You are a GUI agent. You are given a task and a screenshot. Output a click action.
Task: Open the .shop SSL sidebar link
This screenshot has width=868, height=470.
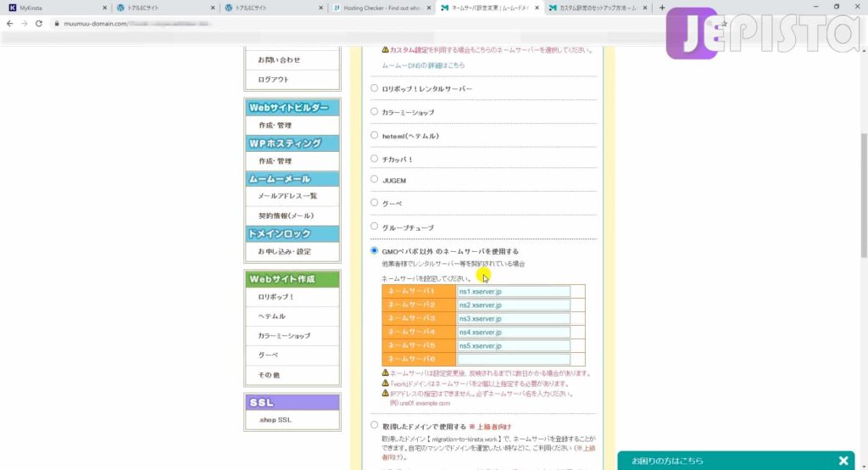[x=275, y=420]
